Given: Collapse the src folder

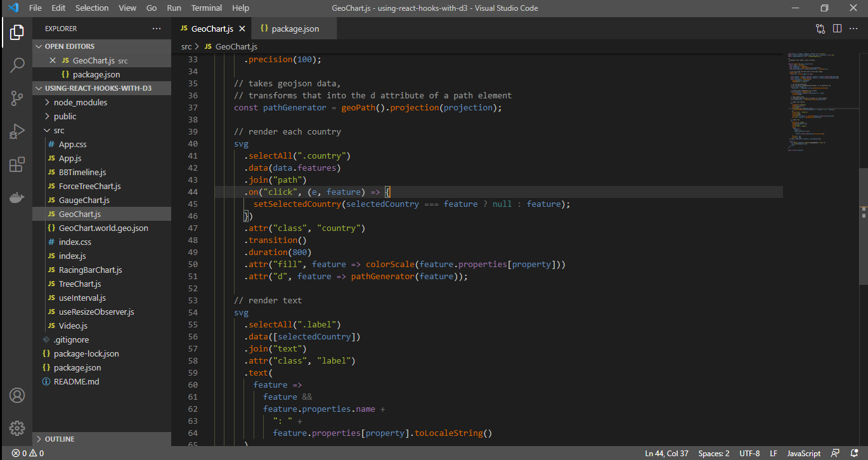Looking at the screenshot, I should [101, 130].
